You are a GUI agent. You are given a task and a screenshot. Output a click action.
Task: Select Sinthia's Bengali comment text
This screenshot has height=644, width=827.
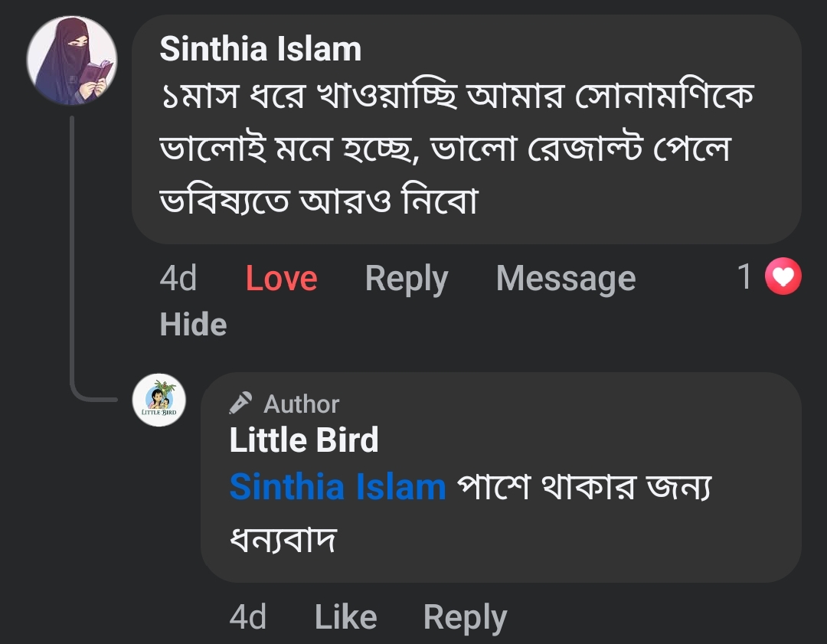pos(452,149)
